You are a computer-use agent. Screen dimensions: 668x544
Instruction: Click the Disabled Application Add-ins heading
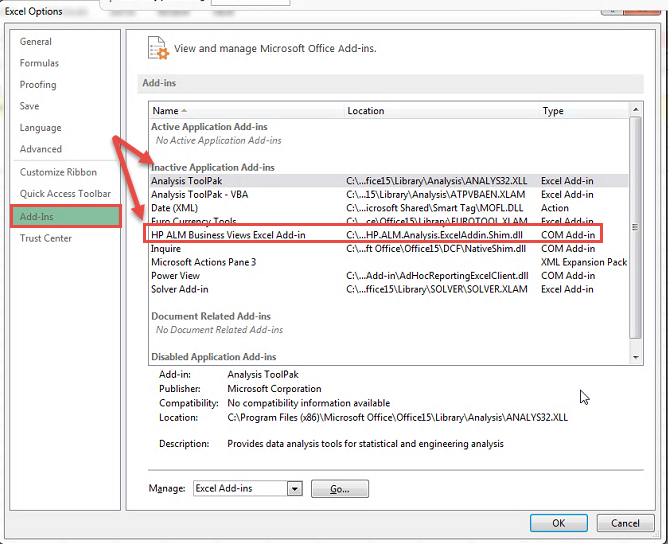(x=213, y=357)
